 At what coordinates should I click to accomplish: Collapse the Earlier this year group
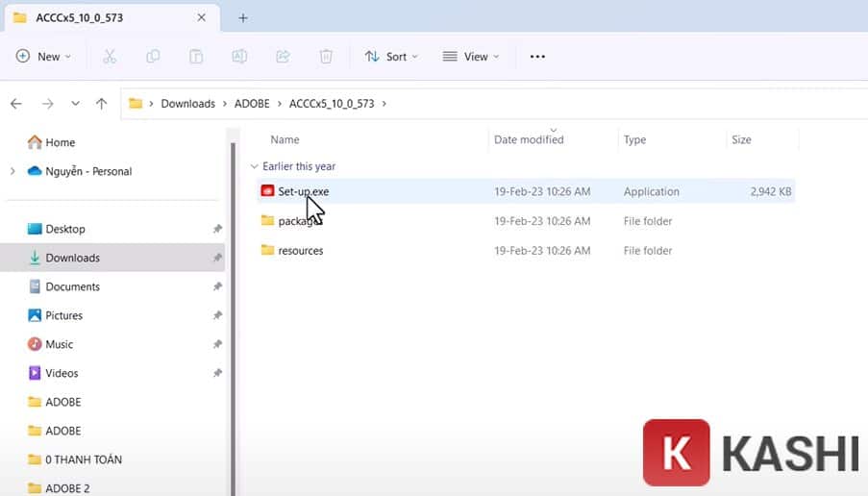click(254, 166)
